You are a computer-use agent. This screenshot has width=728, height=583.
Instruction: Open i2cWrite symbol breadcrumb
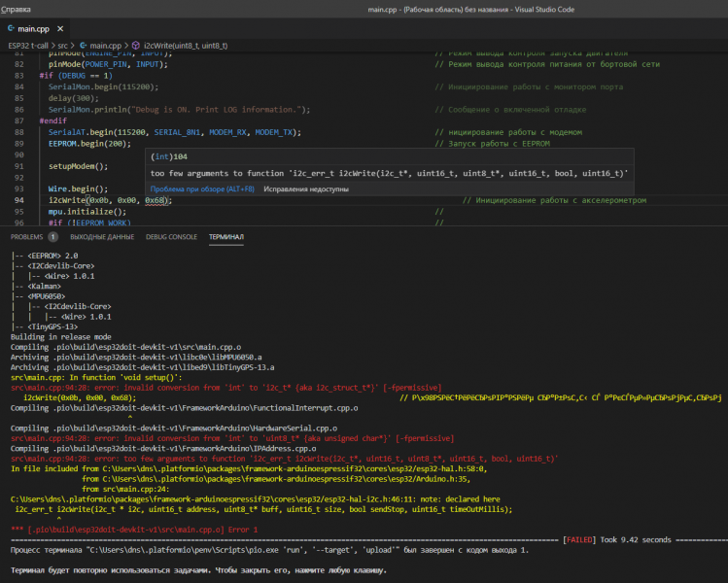tap(186, 46)
